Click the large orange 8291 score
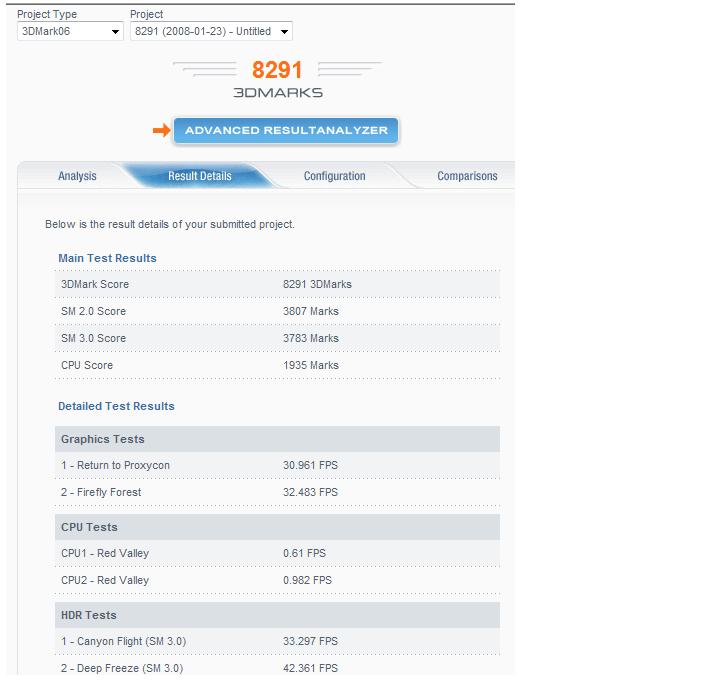 coord(277,70)
